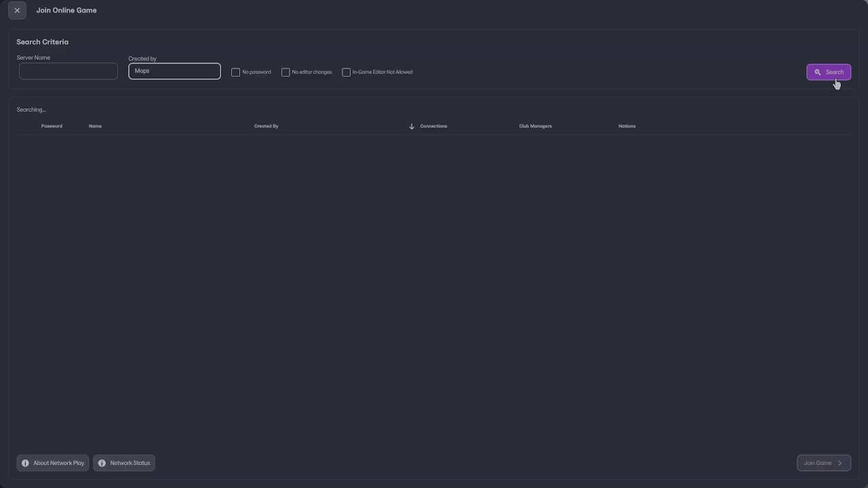The width and height of the screenshot is (868, 488).
Task: Click the Join Game button
Action: pyautogui.click(x=824, y=463)
